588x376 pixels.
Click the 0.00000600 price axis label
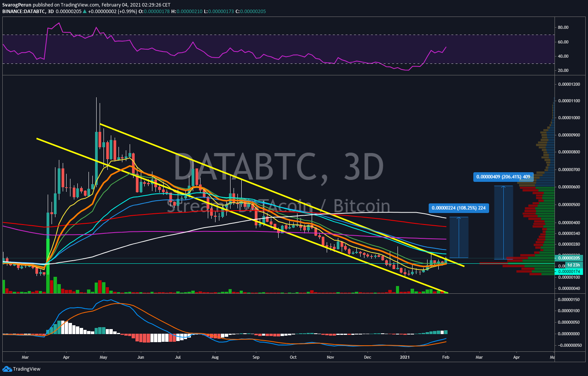[x=569, y=187]
